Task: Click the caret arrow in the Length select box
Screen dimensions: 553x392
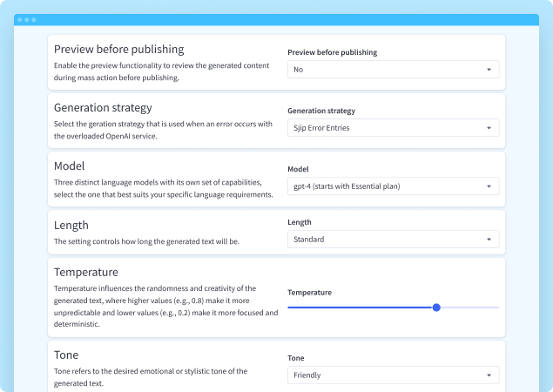Action: click(489, 239)
